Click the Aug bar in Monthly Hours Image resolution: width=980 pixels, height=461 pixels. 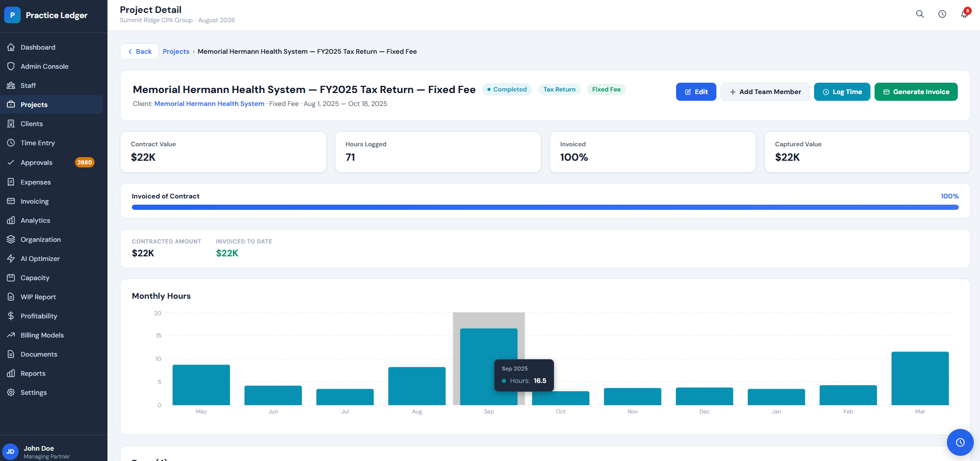click(x=417, y=386)
